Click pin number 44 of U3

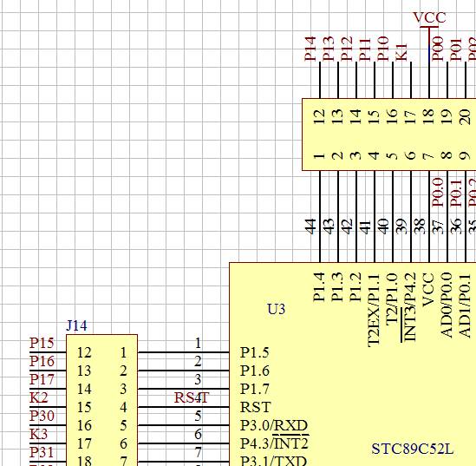310,226
